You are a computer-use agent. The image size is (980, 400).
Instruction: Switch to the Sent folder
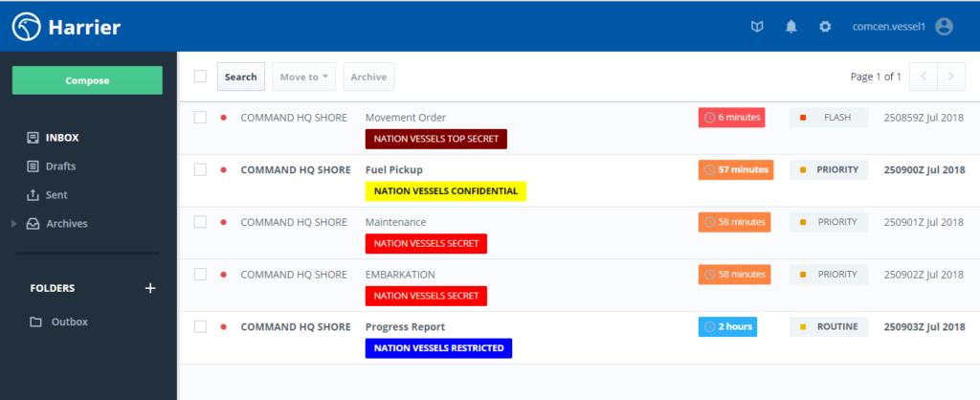tap(56, 195)
